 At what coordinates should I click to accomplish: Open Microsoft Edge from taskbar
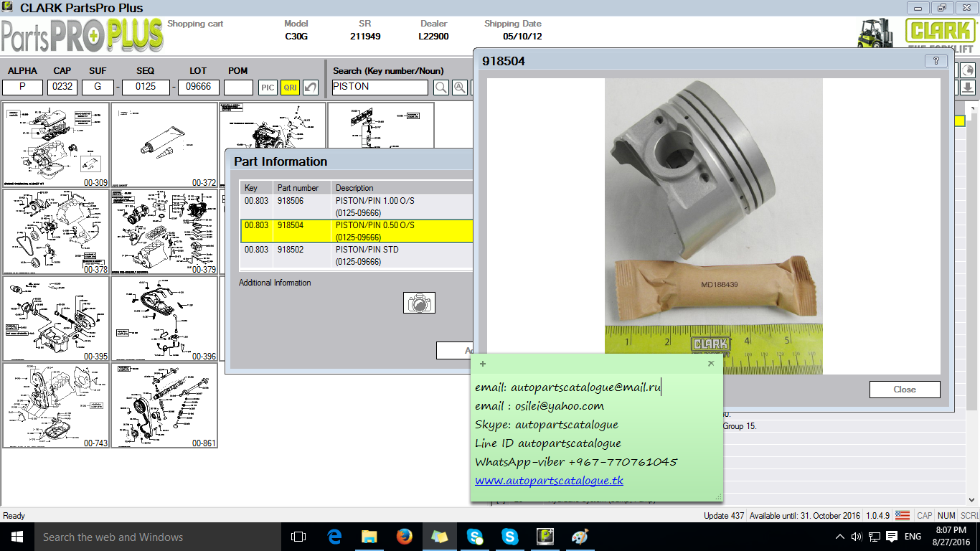click(334, 537)
